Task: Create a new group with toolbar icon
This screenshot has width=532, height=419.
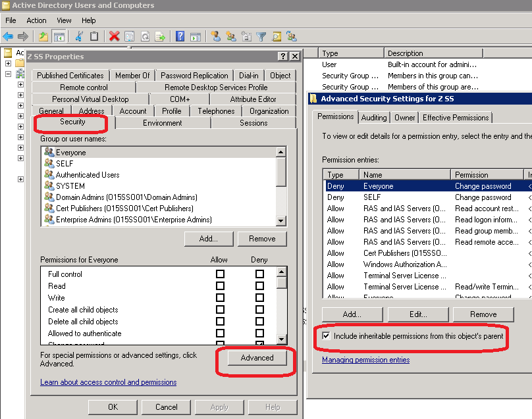Action: coord(231,36)
